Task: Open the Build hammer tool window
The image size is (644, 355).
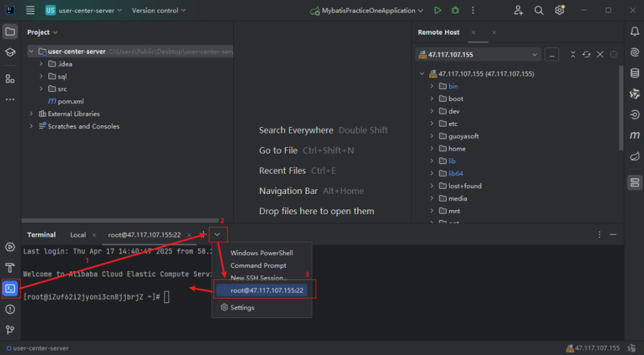Action: coord(10,268)
